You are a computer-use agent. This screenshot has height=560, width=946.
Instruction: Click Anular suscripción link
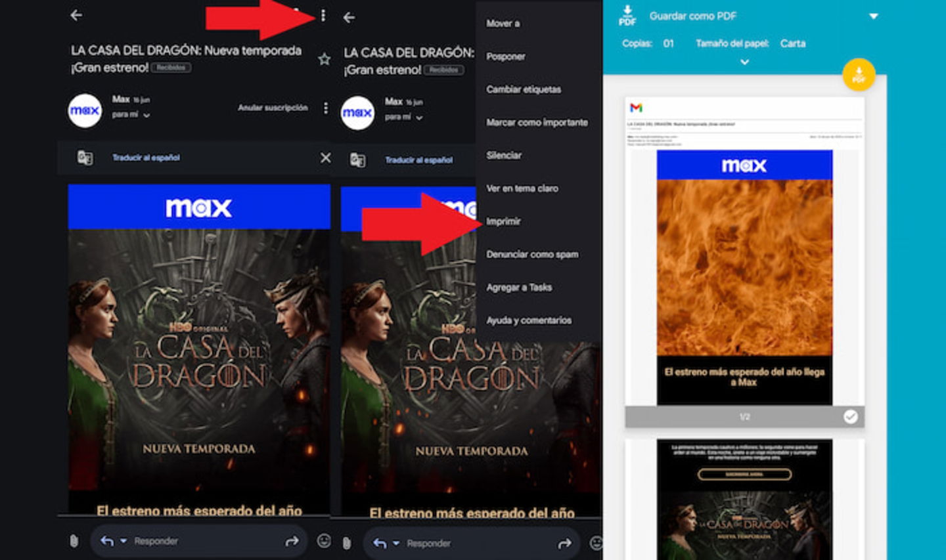coord(273,108)
